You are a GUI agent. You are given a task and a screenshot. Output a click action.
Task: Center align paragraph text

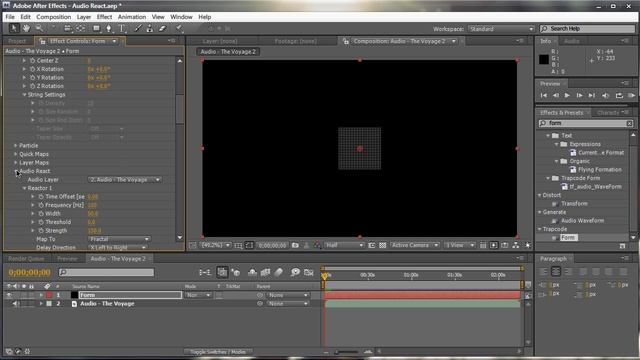(x=556, y=271)
